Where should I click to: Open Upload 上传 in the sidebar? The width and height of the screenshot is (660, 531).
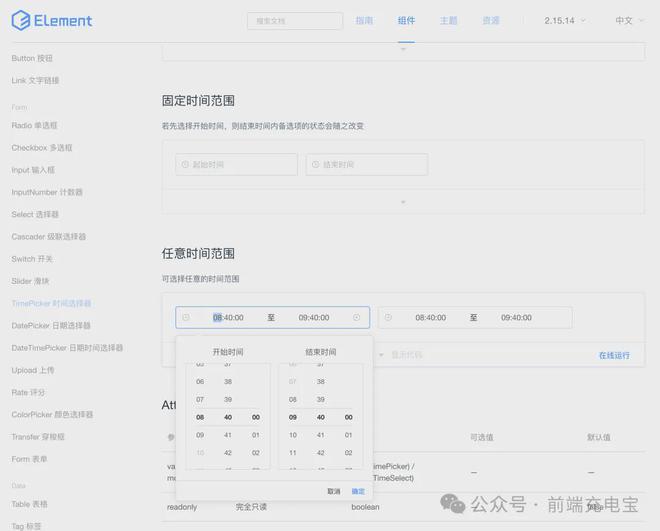[33, 370]
